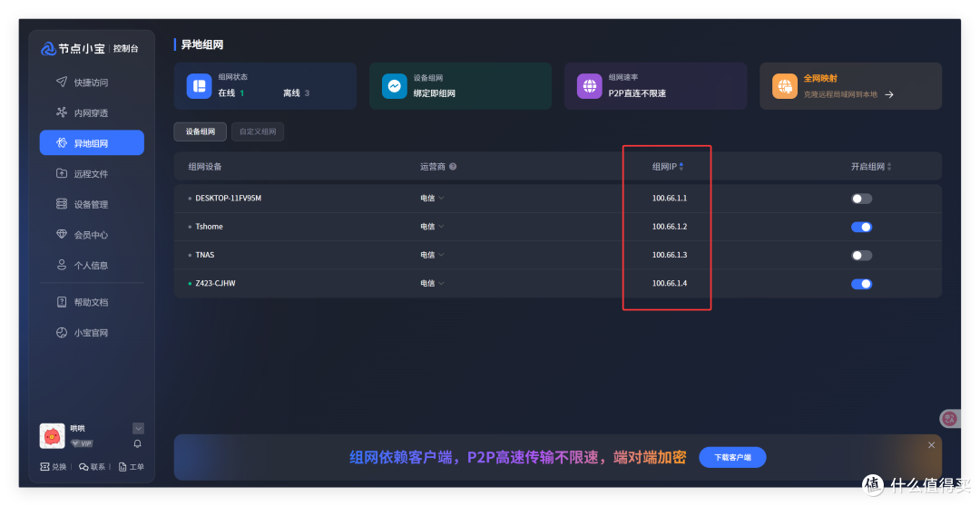The width and height of the screenshot is (980, 506).
Task: Sort by 组网IP column arrows
Action: tap(681, 167)
